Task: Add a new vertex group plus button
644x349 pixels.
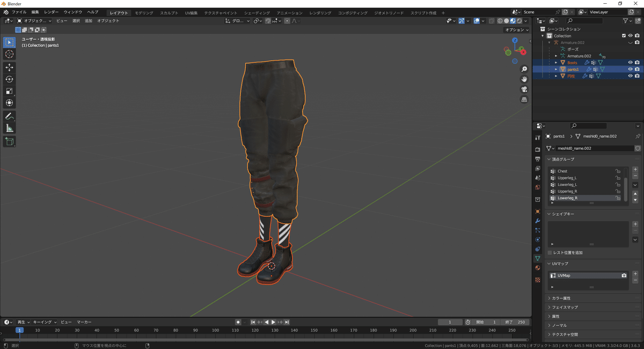Action: point(635,170)
